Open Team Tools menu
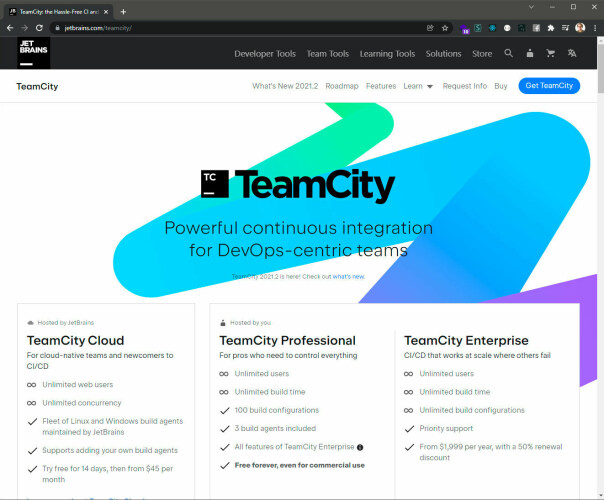This screenshot has width=604, height=500. tap(328, 54)
